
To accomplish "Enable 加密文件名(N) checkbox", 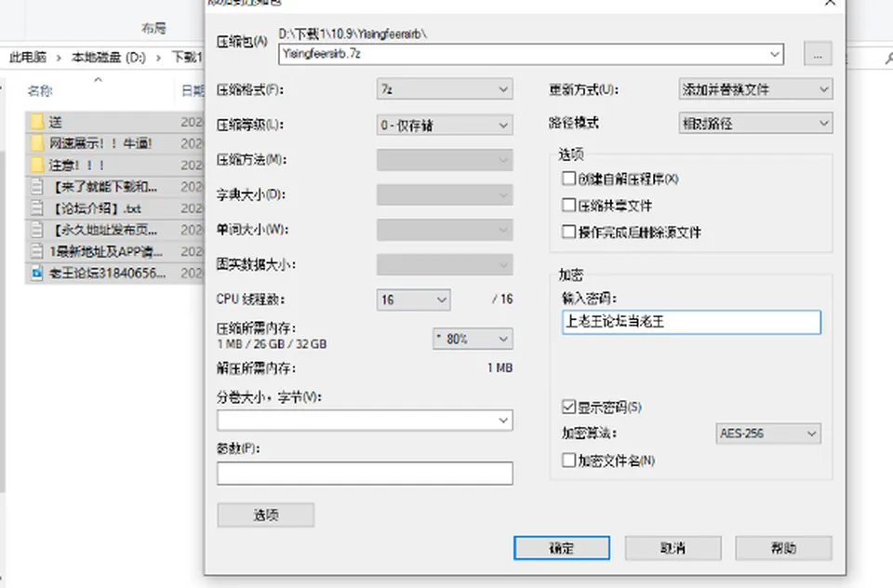I will [x=568, y=460].
